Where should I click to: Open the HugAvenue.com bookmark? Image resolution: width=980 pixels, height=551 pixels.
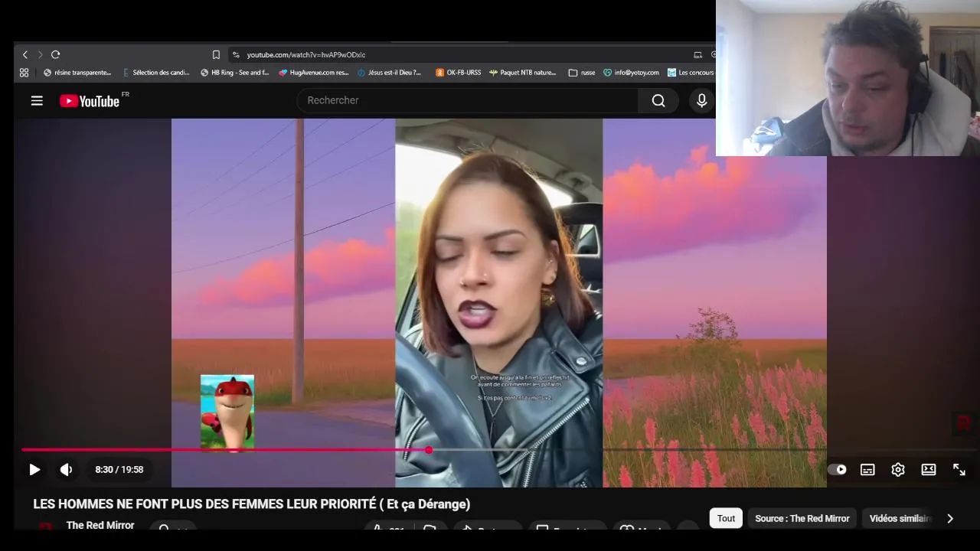point(314,73)
